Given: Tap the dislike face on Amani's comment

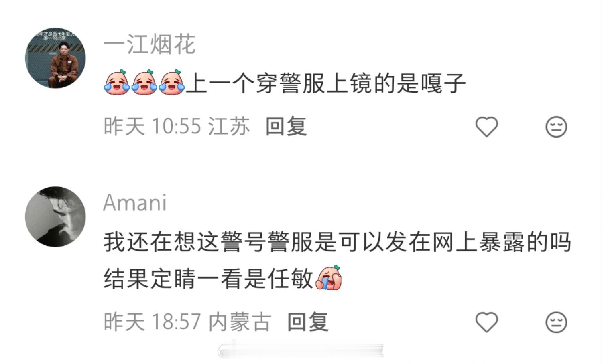Looking at the screenshot, I should (556, 322).
